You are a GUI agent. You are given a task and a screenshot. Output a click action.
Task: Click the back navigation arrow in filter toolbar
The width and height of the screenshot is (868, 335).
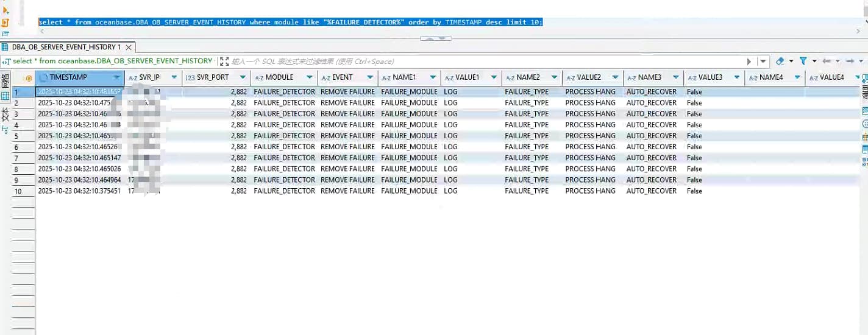click(827, 61)
